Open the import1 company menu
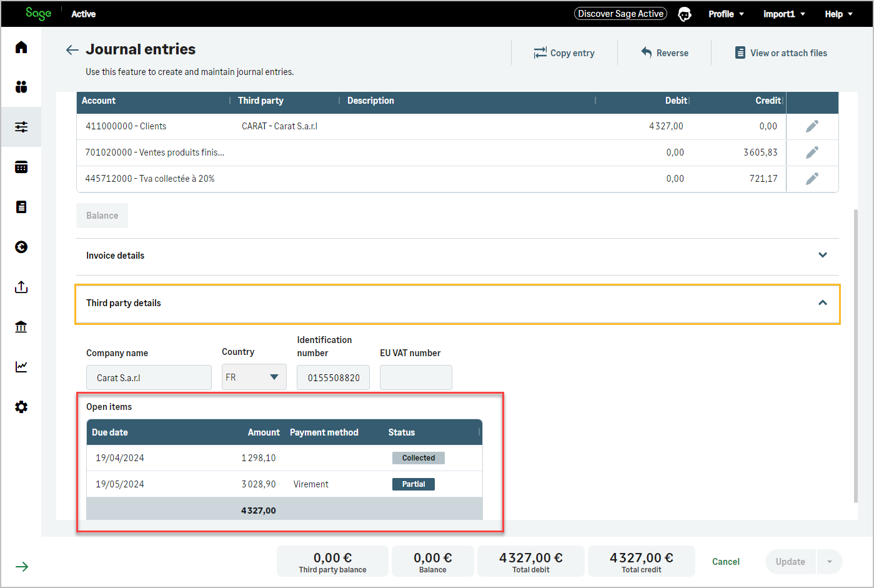 point(784,14)
